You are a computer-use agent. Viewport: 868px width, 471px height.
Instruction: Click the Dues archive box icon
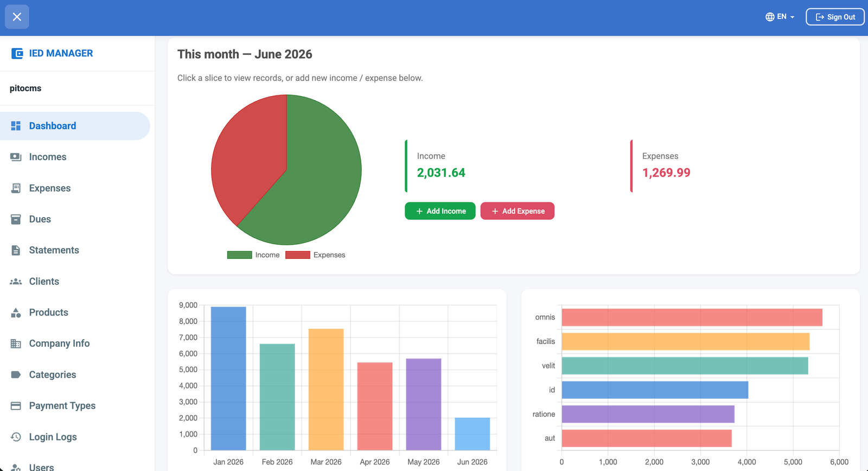[x=16, y=219]
